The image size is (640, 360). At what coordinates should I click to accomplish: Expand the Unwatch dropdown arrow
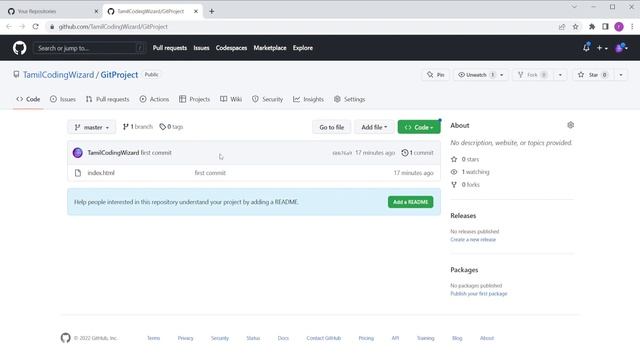point(502,75)
